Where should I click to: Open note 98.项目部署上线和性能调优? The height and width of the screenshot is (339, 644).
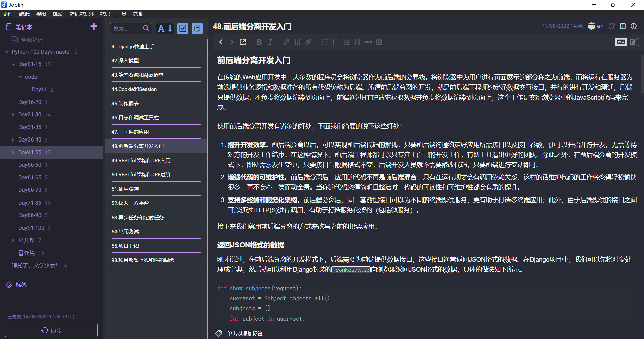pyautogui.click(x=156, y=260)
